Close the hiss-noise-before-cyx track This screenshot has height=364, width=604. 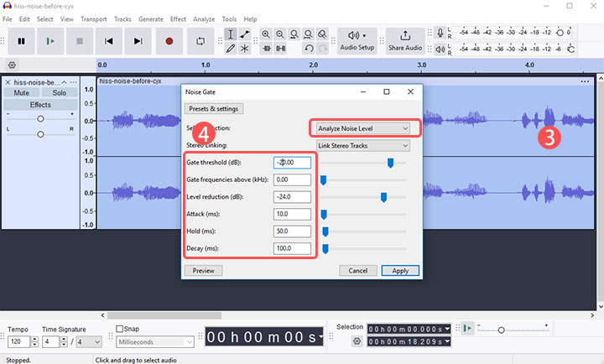[8, 82]
